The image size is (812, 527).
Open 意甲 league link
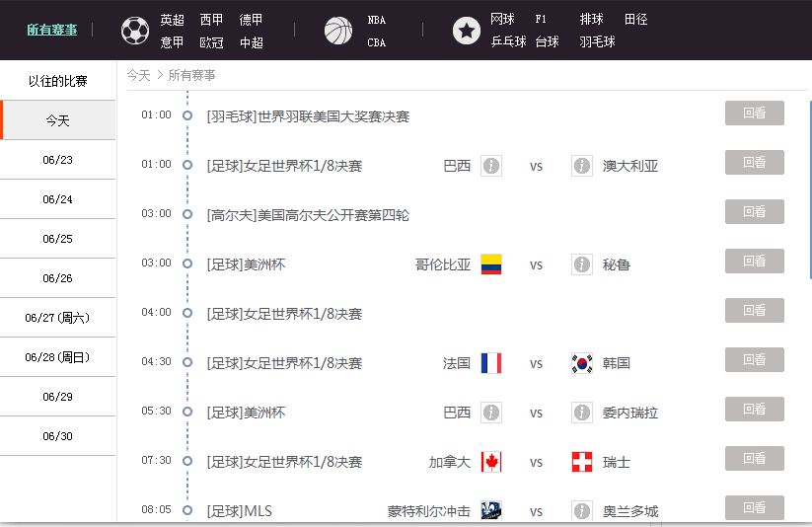pos(172,42)
